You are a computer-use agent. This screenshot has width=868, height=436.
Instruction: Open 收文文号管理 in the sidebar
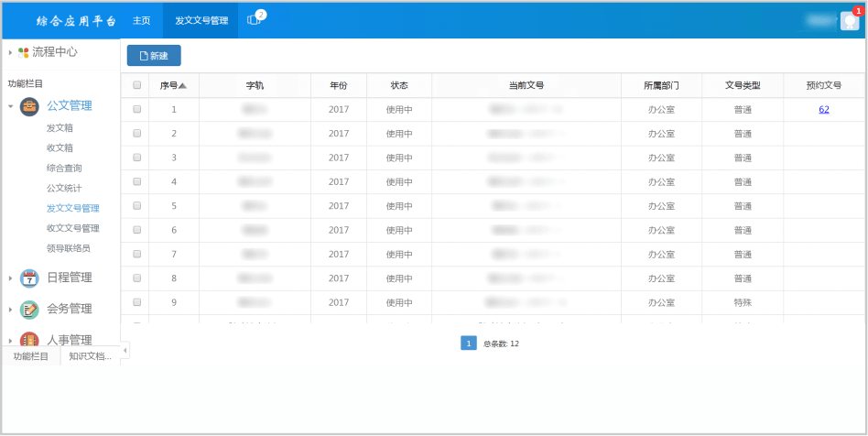(73, 228)
